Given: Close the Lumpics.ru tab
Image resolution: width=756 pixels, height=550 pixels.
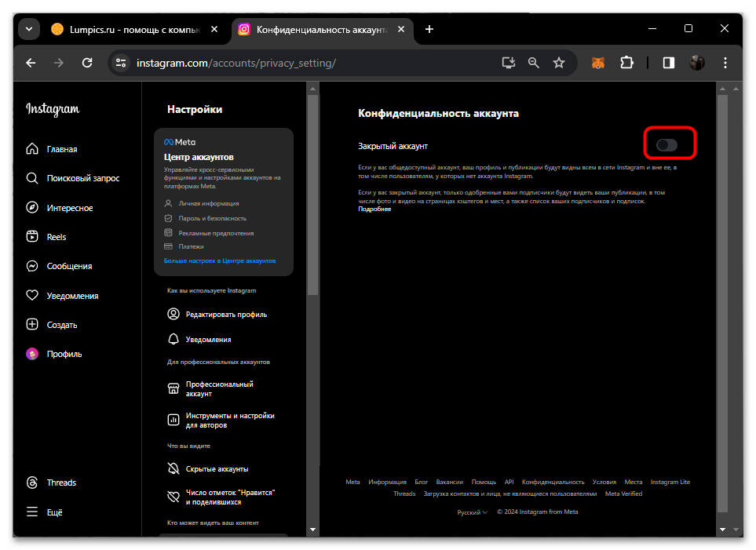Looking at the screenshot, I should coord(214,29).
